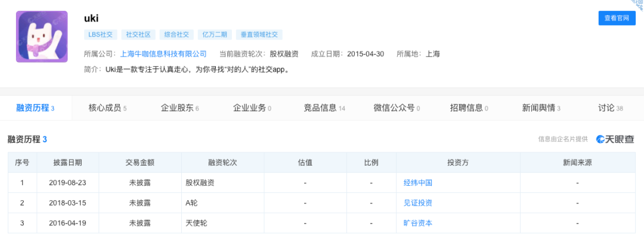
Task: Switch to the 核心成员 tab
Action: [x=107, y=108]
